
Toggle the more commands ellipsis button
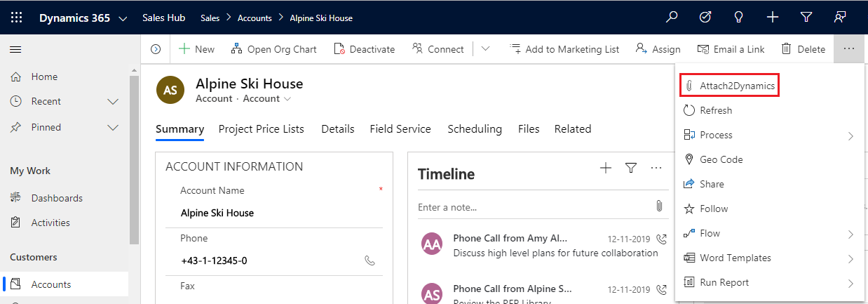(849, 49)
